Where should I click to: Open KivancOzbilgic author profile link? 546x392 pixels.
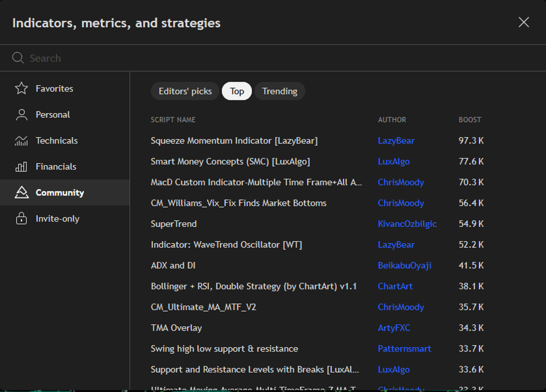[407, 224]
